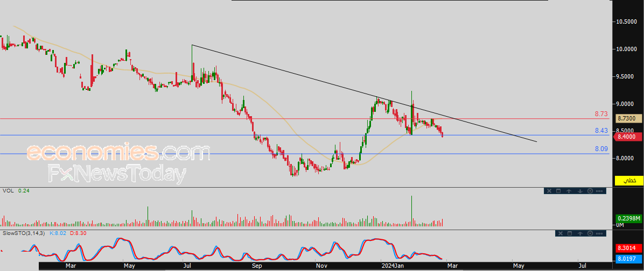Maximize the SlowSTO indicator panel
Screen dimensions: 644x271
pyautogui.click(x=570, y=233)
